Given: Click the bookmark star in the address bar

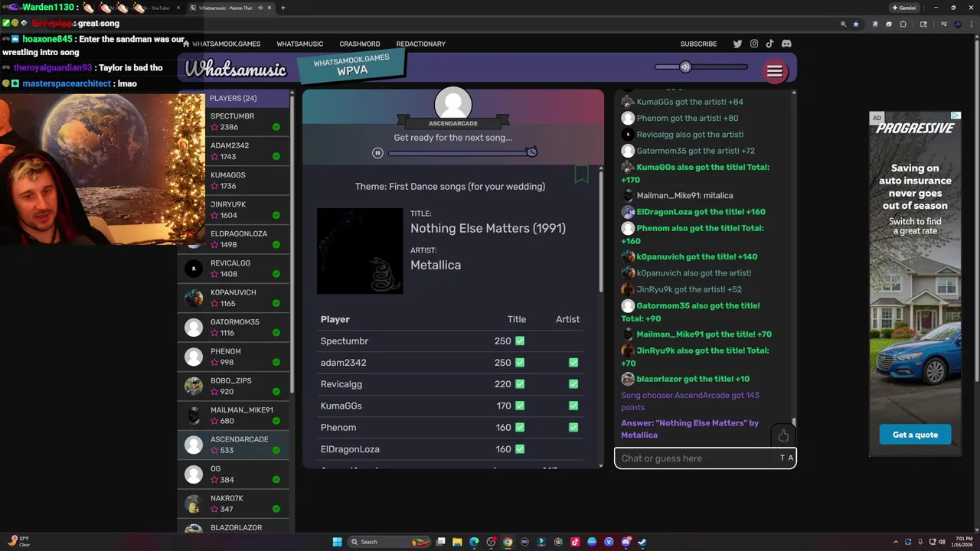Looking at the screenshot, I should (856, 24).
